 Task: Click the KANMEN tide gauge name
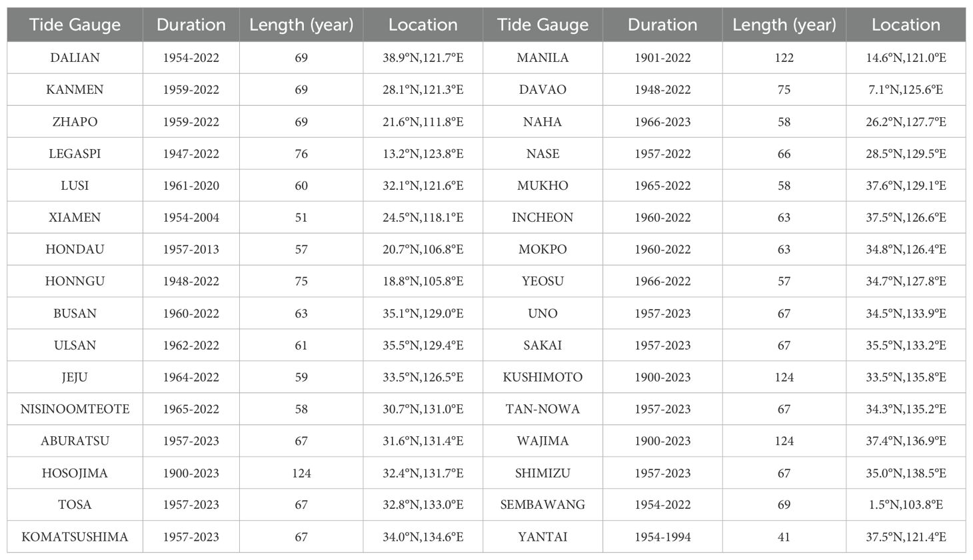tap(75, 90)
